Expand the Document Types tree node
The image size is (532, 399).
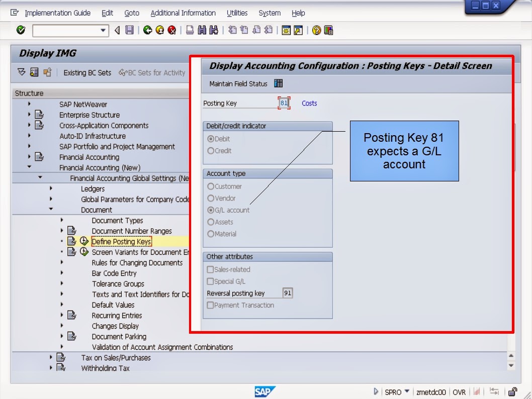tap(60, 220)
